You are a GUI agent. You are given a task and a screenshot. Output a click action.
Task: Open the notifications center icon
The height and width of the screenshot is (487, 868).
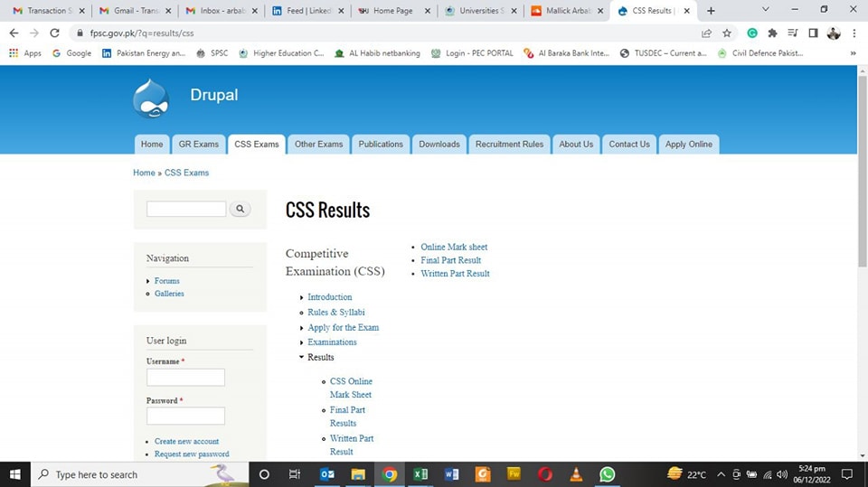coord(847,474)
